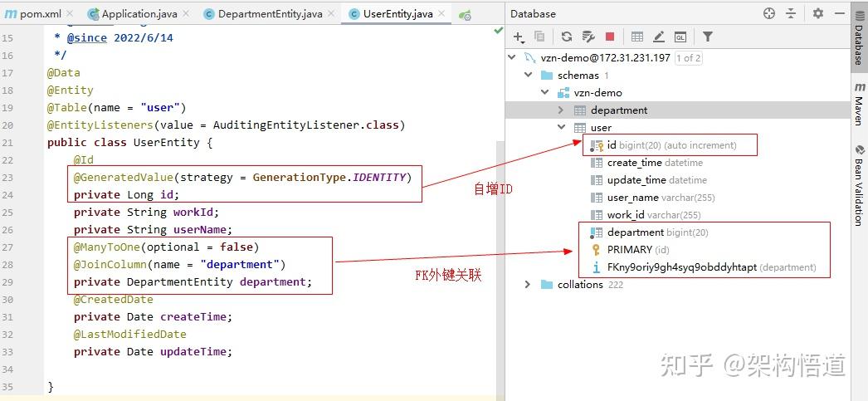The width and height of the screenshot is (868, 401).
Task: Open Database panel settings gear
Action: click(x=818, y=13)
